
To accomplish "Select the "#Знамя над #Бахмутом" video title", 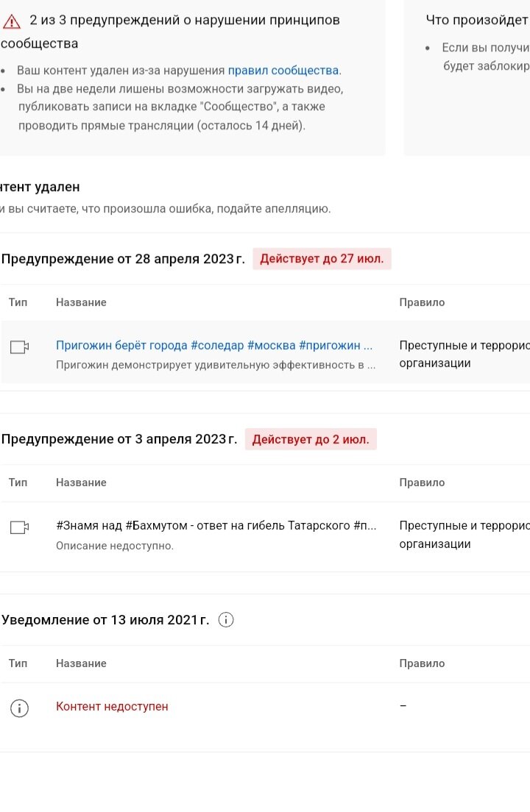I will click(216, 526).
